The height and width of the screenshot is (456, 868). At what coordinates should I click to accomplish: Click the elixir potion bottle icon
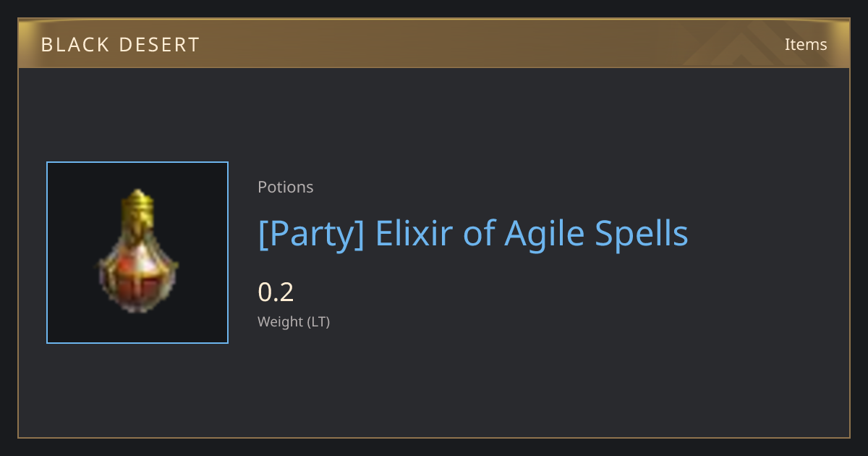pos(137,251)
